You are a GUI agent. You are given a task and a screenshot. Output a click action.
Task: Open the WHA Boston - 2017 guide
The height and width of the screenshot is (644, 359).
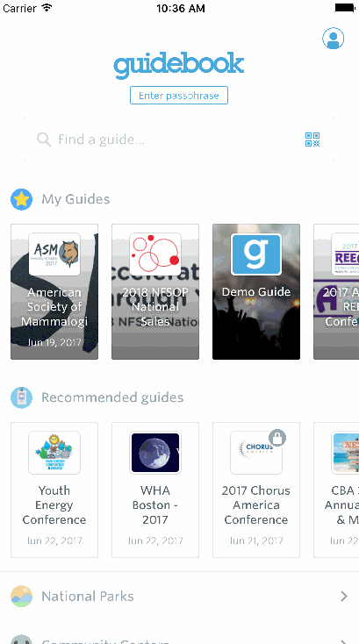155,490
